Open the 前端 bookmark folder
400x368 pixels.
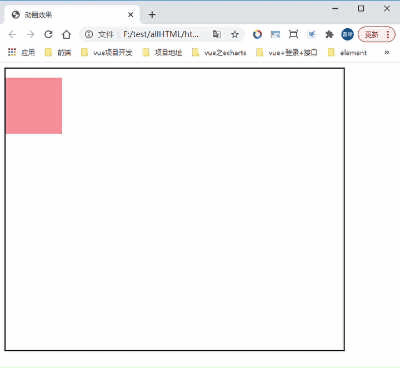pyautogui.click(x=58, y=52)
